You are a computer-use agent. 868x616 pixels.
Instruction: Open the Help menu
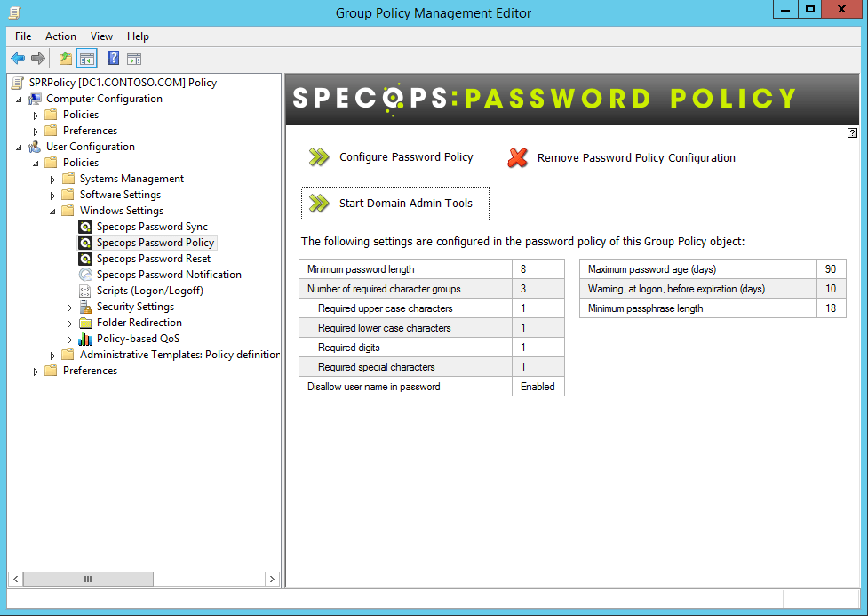138,36
